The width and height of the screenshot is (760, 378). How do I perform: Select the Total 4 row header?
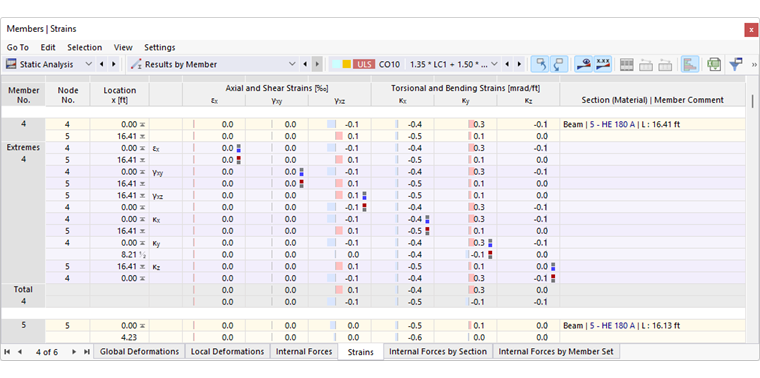[x=23, y=295]
